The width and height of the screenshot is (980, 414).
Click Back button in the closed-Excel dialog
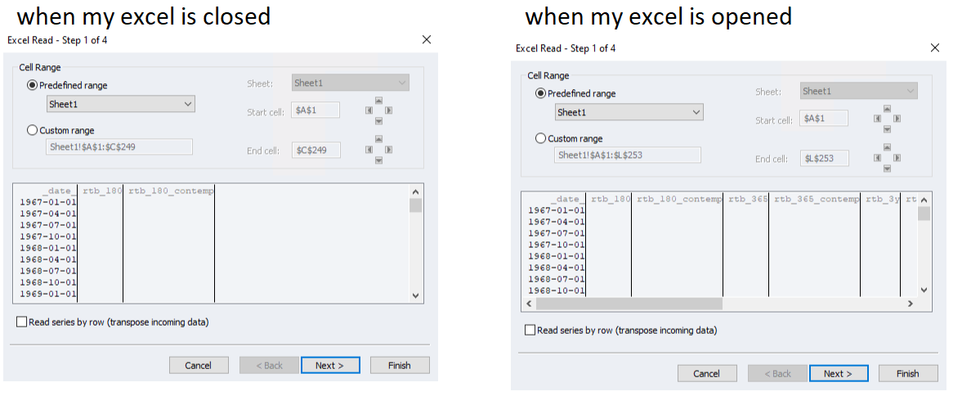269,365
